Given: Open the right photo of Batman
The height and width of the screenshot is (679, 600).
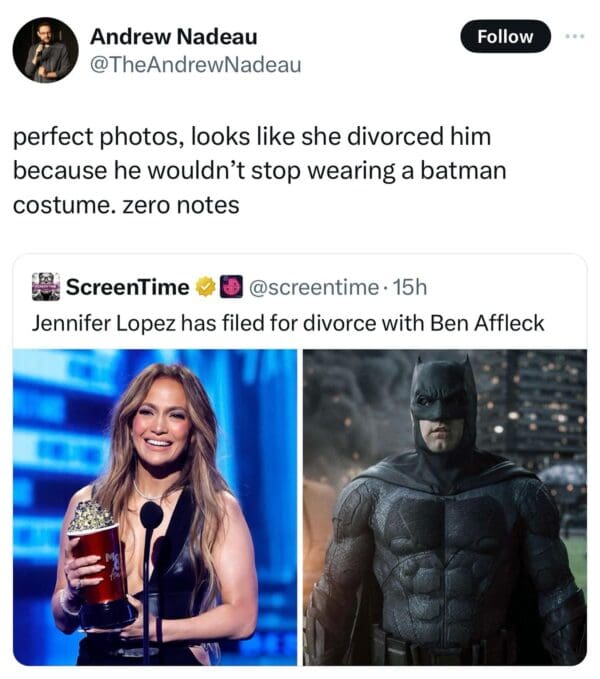Looking at the screenshot, I should click(x=445, y=506).
